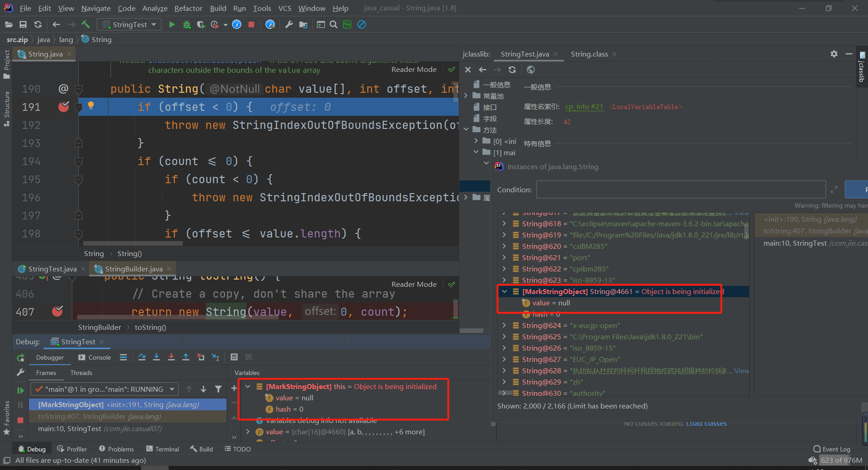The image size is (868, 470).
Task: Expand the [0] <ini method node
Action: 476,141
